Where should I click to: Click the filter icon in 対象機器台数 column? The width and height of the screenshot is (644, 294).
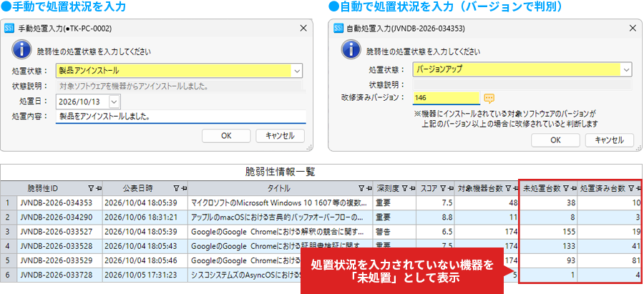(509, 188)
